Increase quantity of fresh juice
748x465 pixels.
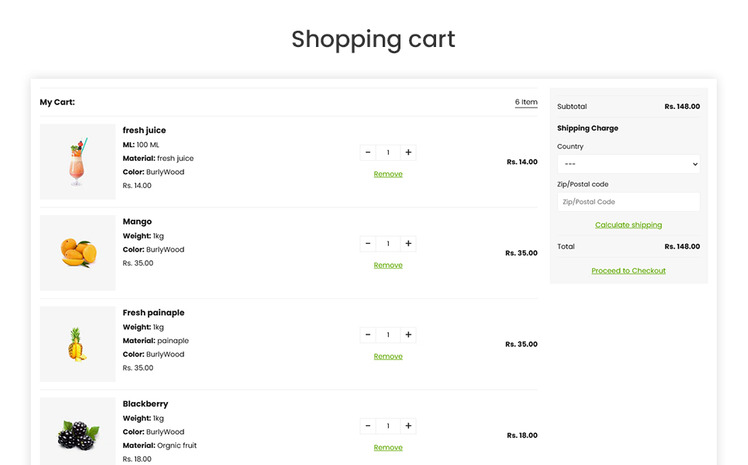(408, 153)
